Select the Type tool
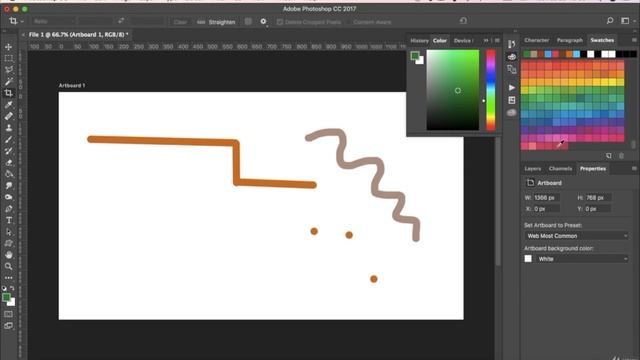Viewport: 640px width, 360px height. point(9,220)
